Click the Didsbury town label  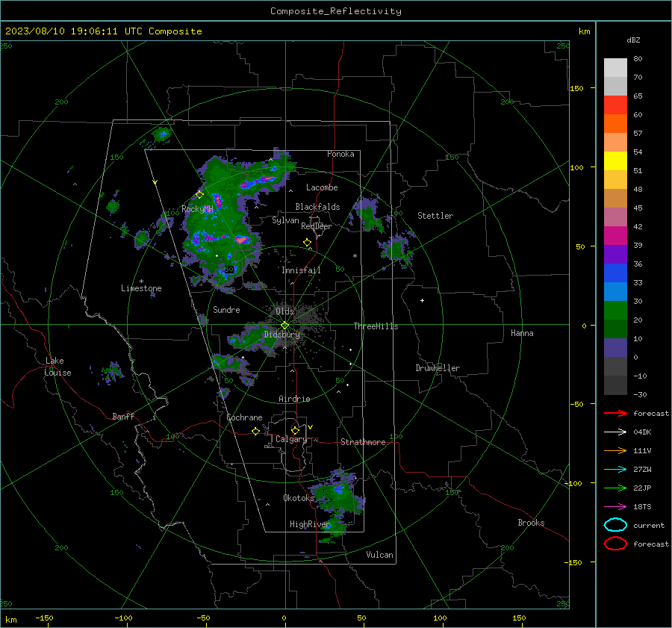pyautogui.click(x=281, y=335)
